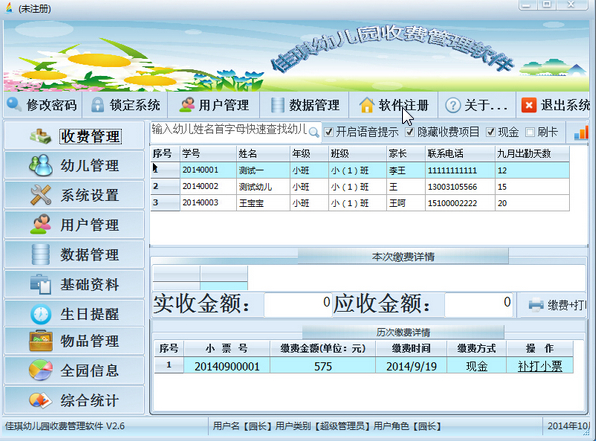The height and width of the screenshot is (441, 596).
Task: Click the 实收金额 input field
Action: coord(298,304)
